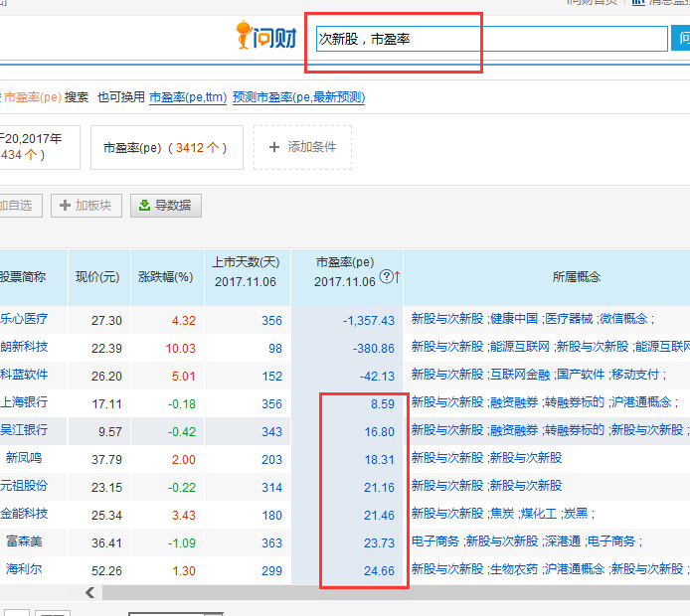This screenshot has width=690, height=616.
Task: Click the plus icon in 添加条件 box
Action: click(273, 147)
